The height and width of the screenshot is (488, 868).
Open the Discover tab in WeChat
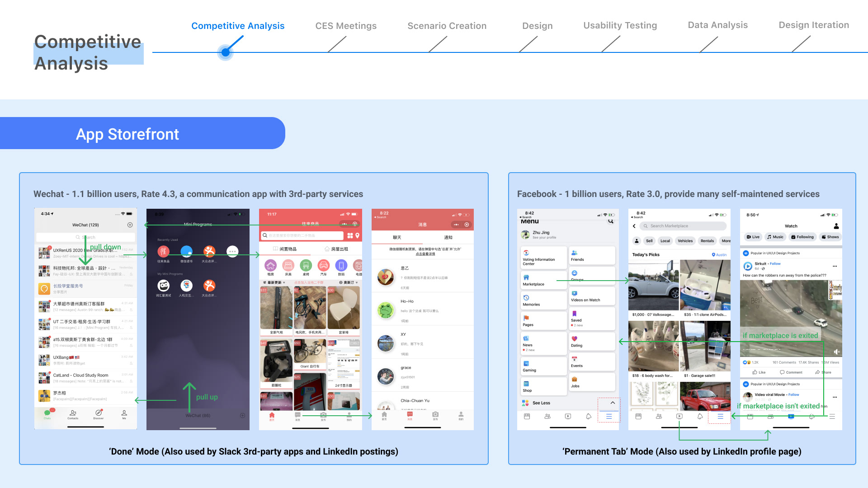[99, 414]
